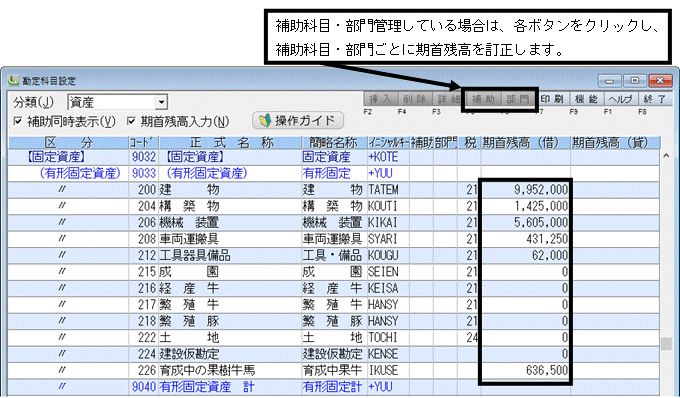Click the 印刷 toolbar button
Screen dimensions: 680x398
point(552,99)
